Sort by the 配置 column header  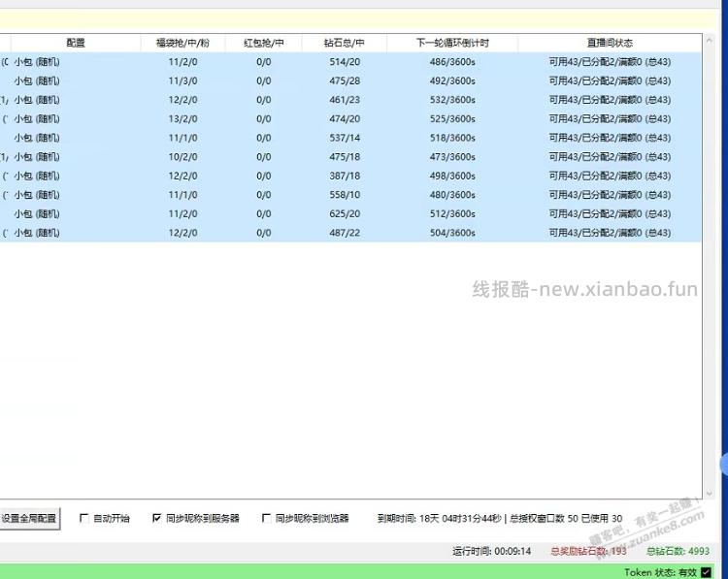coord(75,43)
